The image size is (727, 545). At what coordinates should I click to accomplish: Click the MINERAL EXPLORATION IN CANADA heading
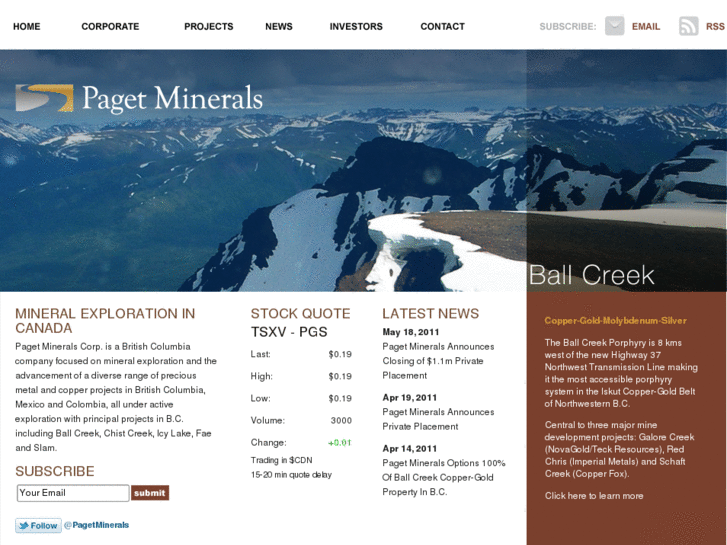click(105, 321)
